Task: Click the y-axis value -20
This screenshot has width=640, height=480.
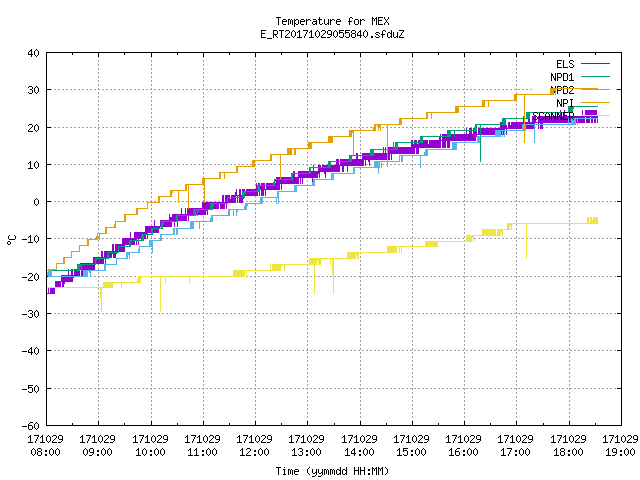Action: pyautogui.click(x=31, y=277)
